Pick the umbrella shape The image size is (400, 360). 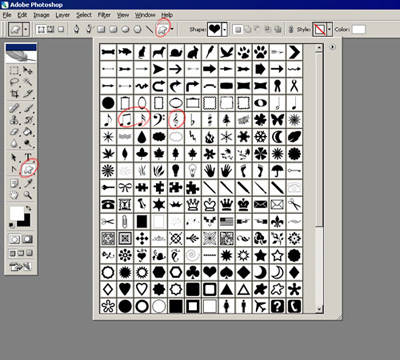(277, 171)
